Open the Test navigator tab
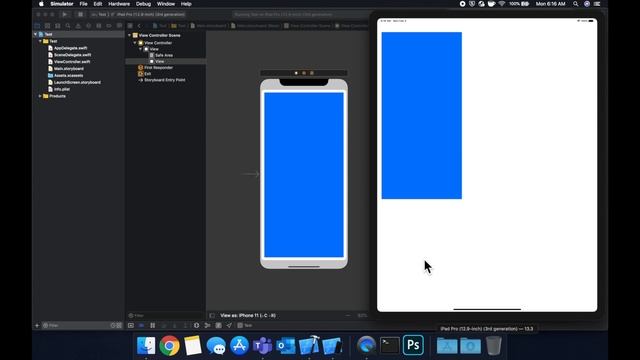The height and width of the screenshot is (360, 640). pyautogui.click(x=88, y=26)
